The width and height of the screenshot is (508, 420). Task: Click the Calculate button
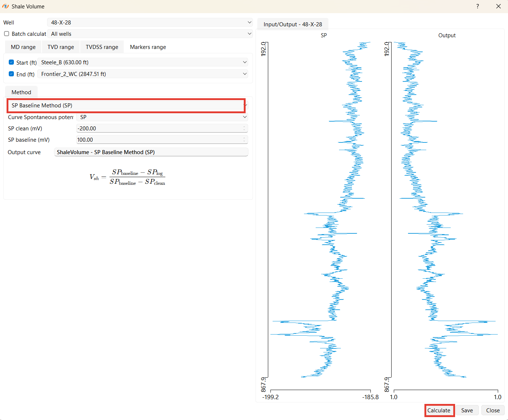[x=439, y=410]
